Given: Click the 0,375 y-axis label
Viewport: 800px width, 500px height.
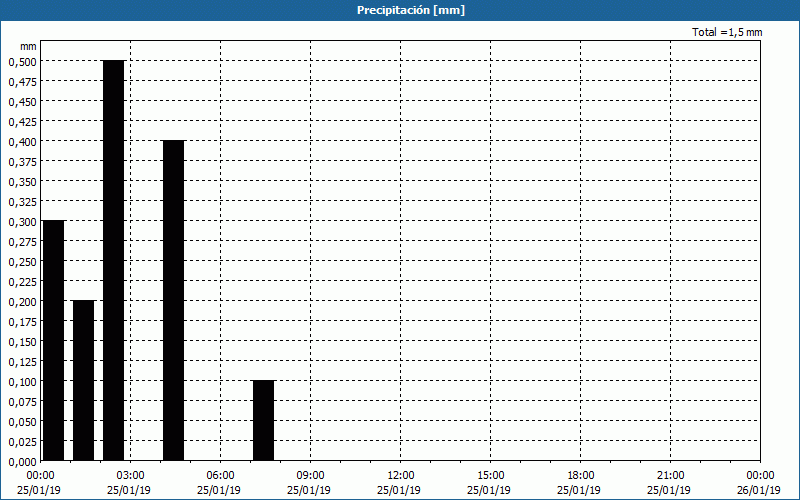Looking at the screenshot, I should pos(23,162).
